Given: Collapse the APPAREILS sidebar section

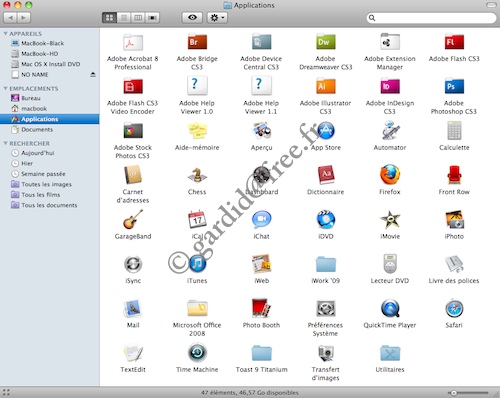Looking at the screenshot, I should [x=5, y=34].
